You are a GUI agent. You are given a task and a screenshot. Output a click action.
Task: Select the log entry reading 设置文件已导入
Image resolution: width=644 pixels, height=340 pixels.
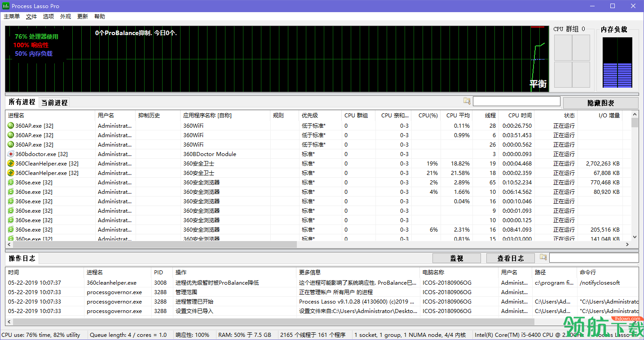[322, 311]
